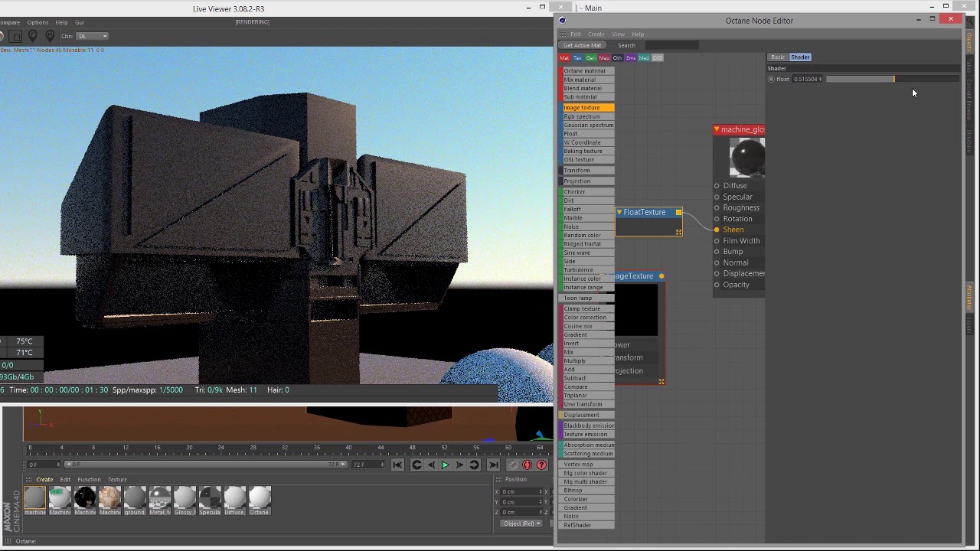The image size is (980, 551).
Task: Open Help menu in Live Viewer
Action: click(x=61, y=22)
